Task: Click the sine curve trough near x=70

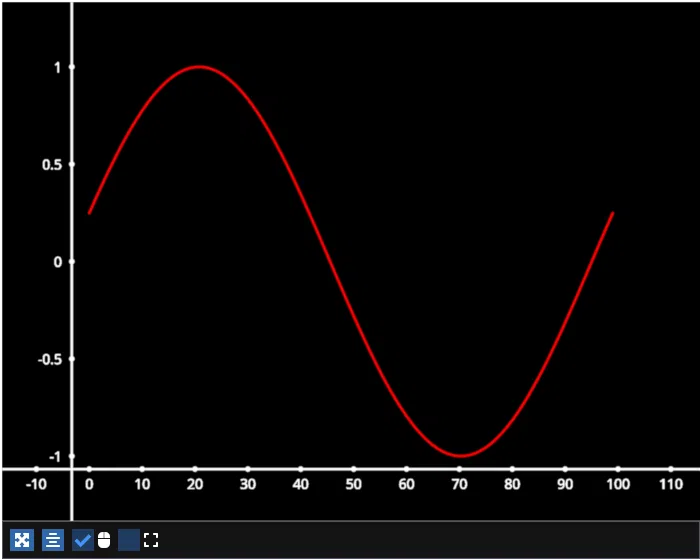Action: (460, 456)
